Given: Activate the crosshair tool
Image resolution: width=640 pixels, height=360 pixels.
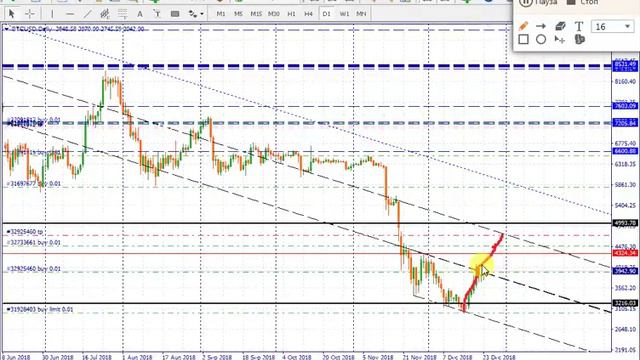Looking at the screenshot, I should pos(29,14).
